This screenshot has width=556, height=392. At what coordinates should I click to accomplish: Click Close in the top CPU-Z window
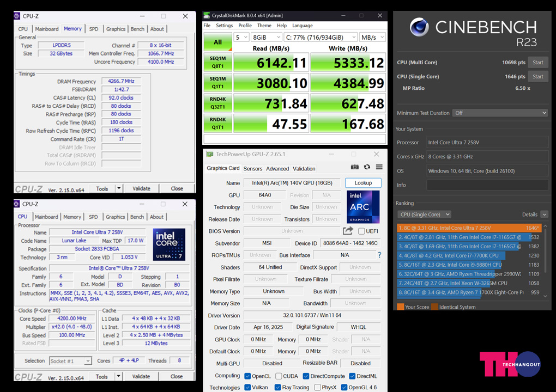click(x=177, y=188)
